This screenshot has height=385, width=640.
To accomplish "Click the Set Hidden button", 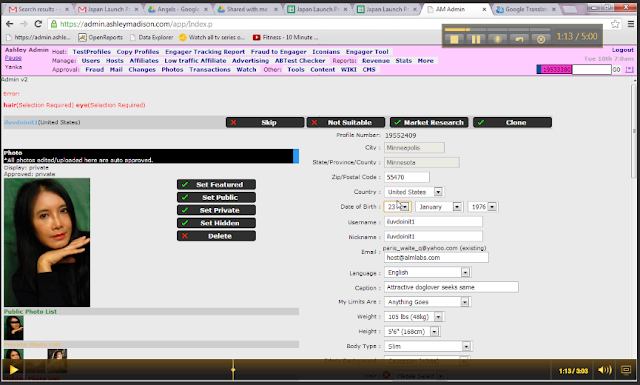I will [216, 223].
